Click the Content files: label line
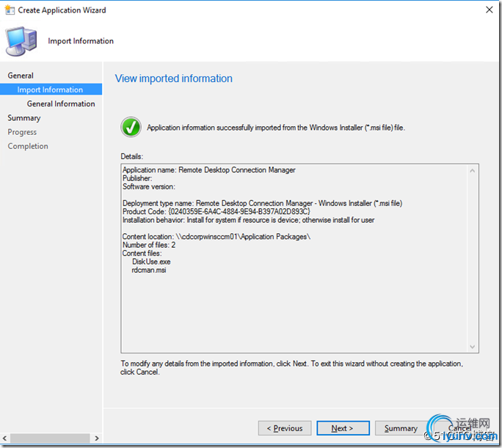The height and width of the screenshot is (448, 502). (142, 253)
